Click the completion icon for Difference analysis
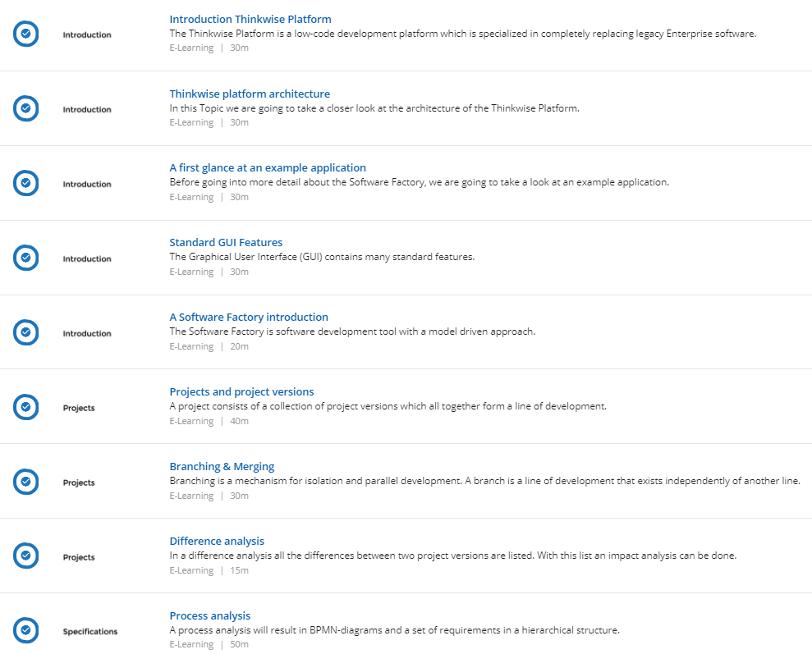The height and width of the screenshot is (654, 812). (x=26, y=556)
